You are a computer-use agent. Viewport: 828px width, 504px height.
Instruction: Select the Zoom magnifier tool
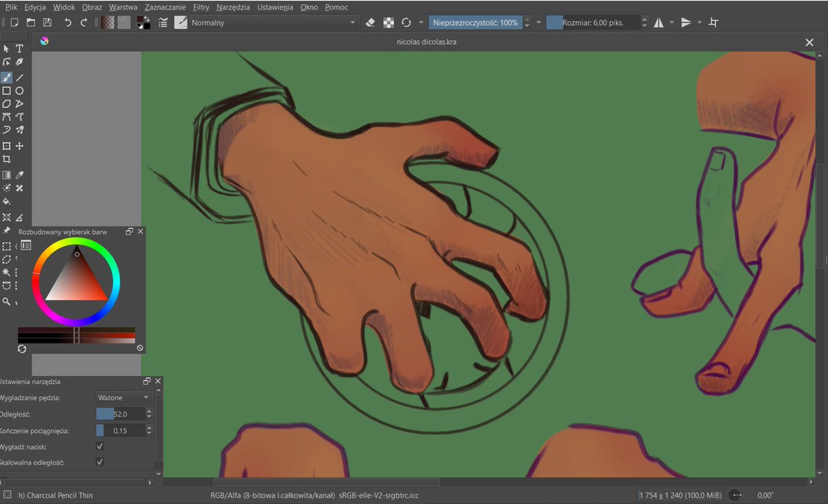tap(6, 301)
